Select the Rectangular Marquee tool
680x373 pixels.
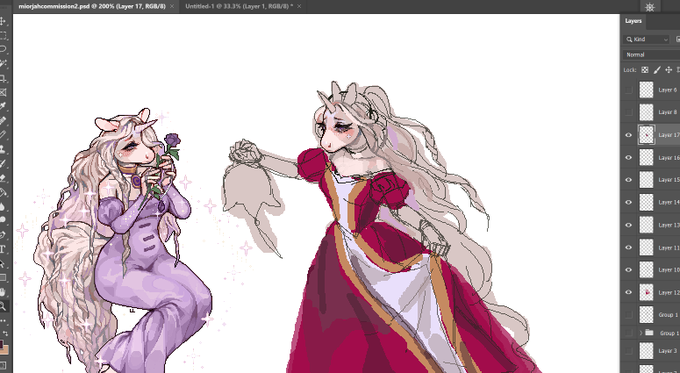click(3, 35)
